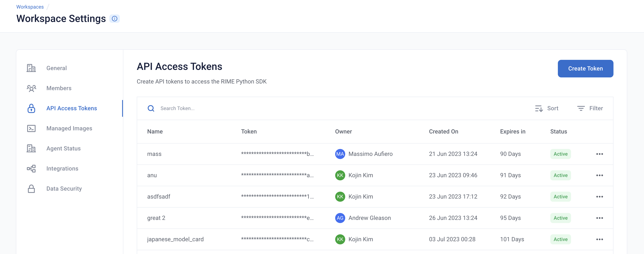Click the Members group icon
This screenshot has width=644, height=254.
tap(32, 87)
